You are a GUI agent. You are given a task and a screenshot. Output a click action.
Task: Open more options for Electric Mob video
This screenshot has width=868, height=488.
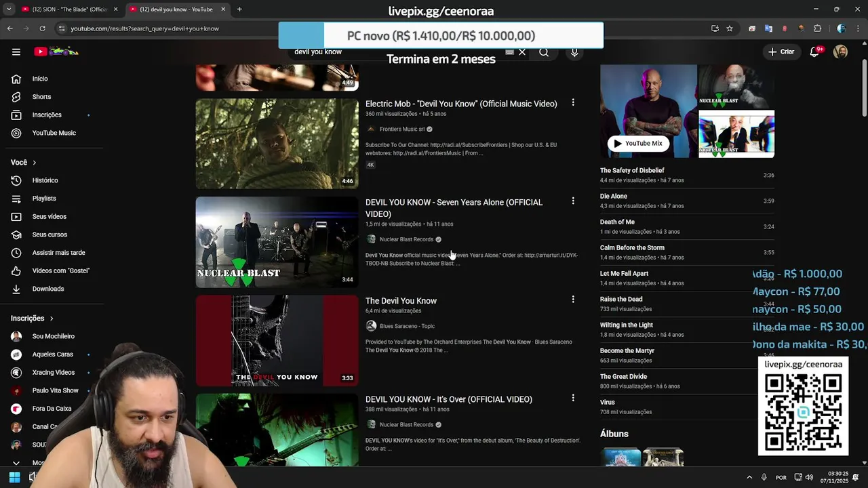(x=573, y=102)
